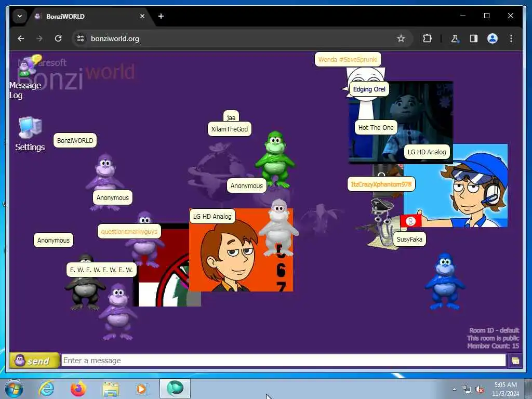Open the Windows Start menu
The width and height of the screenshot is (532, 399).
(x=14, y=389)
